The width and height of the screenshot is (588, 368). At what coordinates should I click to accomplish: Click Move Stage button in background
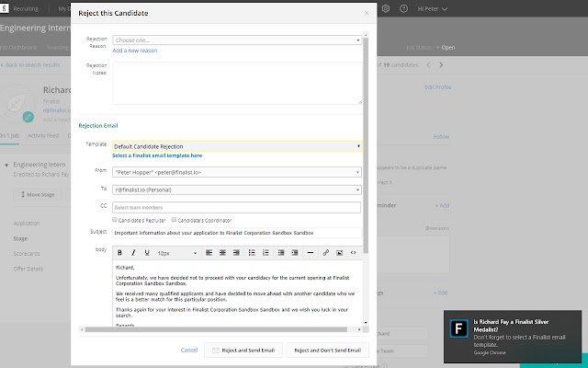(x=38, y=194)
